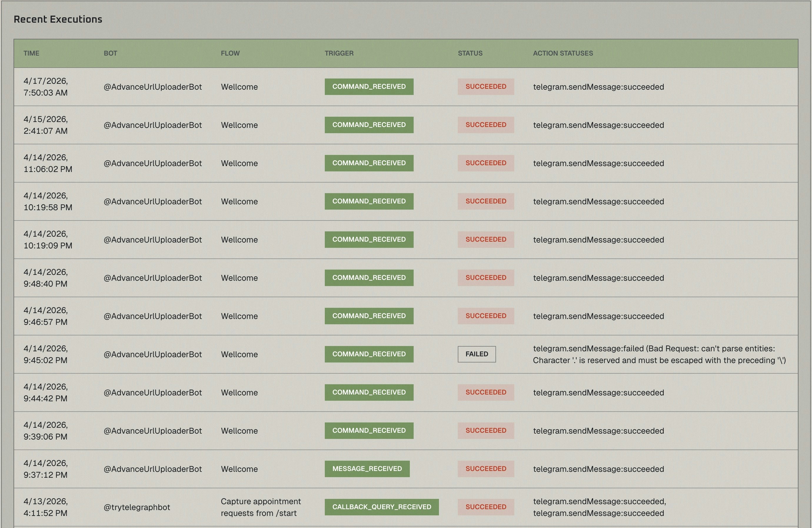The height and width of the screenshot is (528, 812).
Task: Select the 4/17/2026 7:50:03 AM execution
Action: [45, 87]
